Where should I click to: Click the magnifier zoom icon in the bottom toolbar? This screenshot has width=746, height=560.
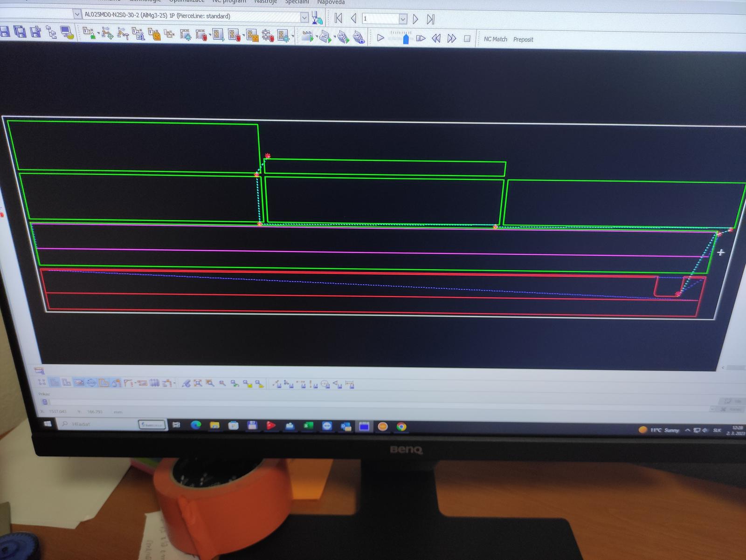click(x=222, y=383)
